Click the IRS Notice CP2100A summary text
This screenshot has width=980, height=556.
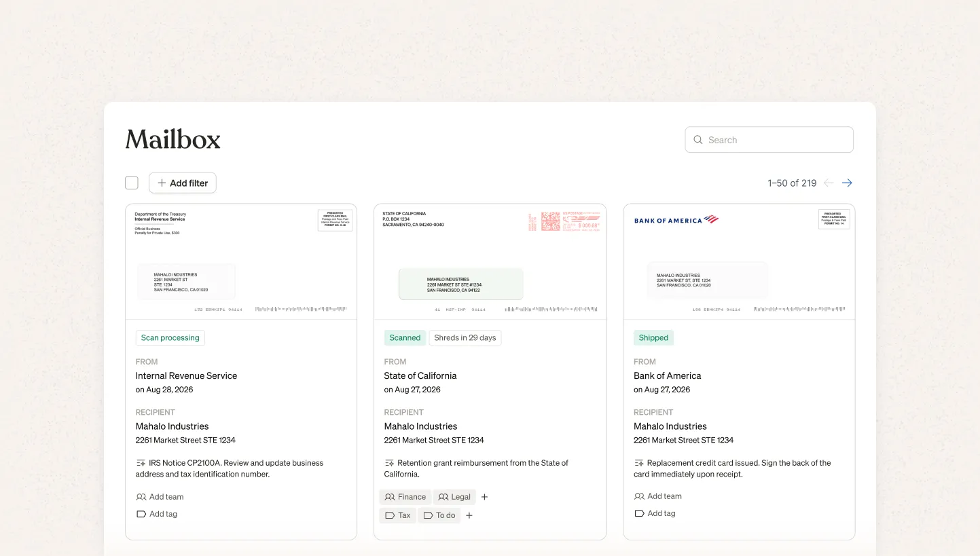pyautogui.click(x=230, y=468)
